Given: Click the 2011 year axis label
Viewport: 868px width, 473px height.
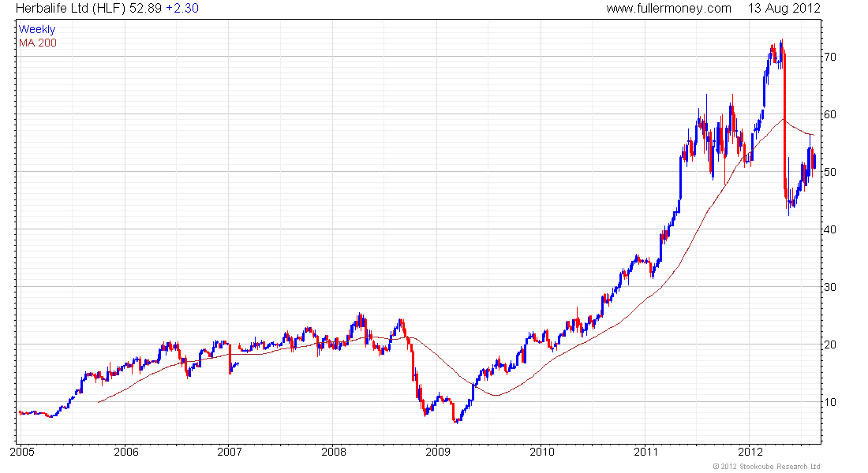Looking at the screenshot, I should point(646,452).
